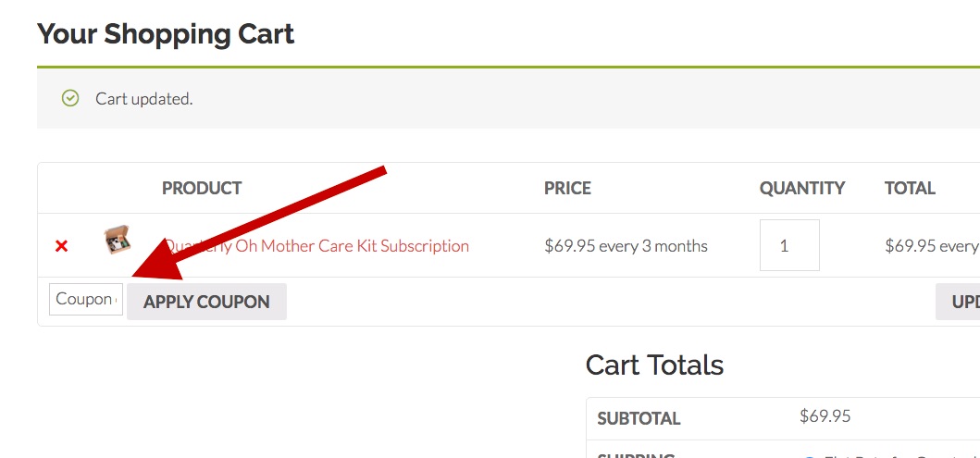This screenshot has height=458, width=980.
Task: Click the $69.95 subtotal amount
Action: click(x=825, y=416)
